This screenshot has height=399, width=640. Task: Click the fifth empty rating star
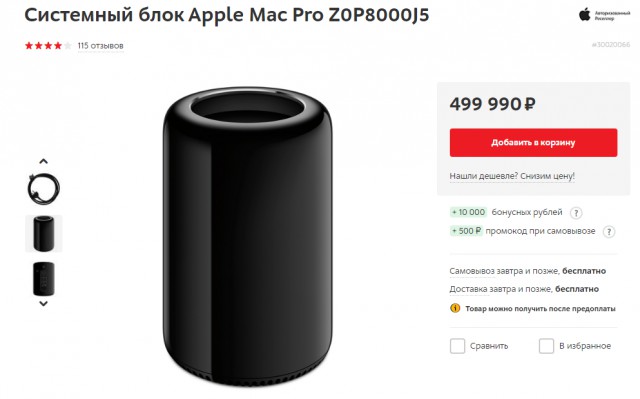[x=68, y=46]
